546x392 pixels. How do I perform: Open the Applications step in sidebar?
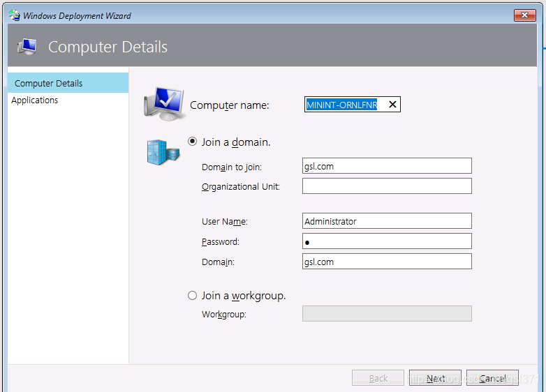click(35, 100)
